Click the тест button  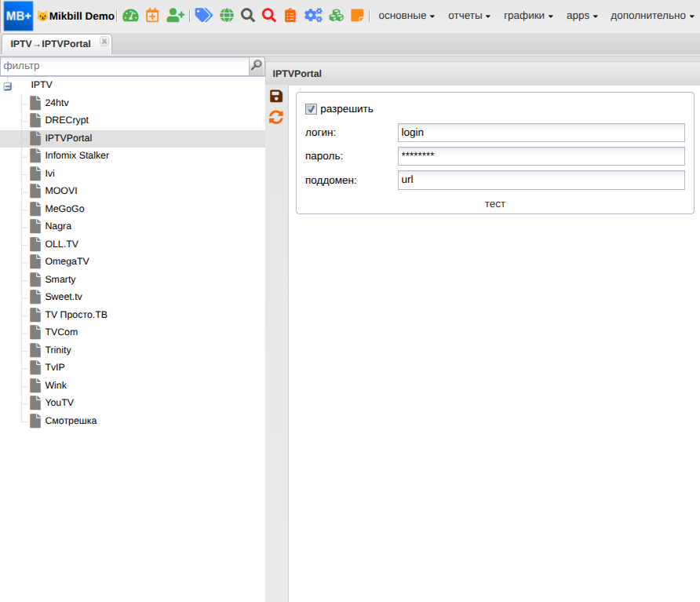(494, 203)
